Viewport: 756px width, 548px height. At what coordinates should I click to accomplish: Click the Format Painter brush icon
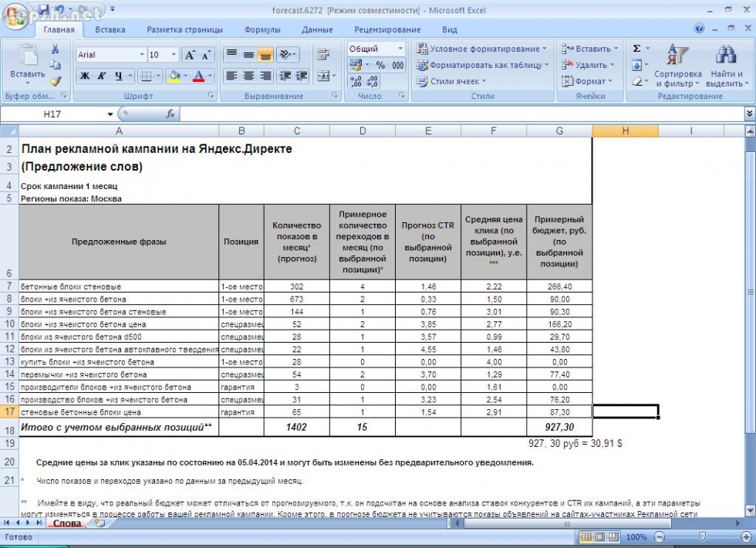click(x=56, y=81)
